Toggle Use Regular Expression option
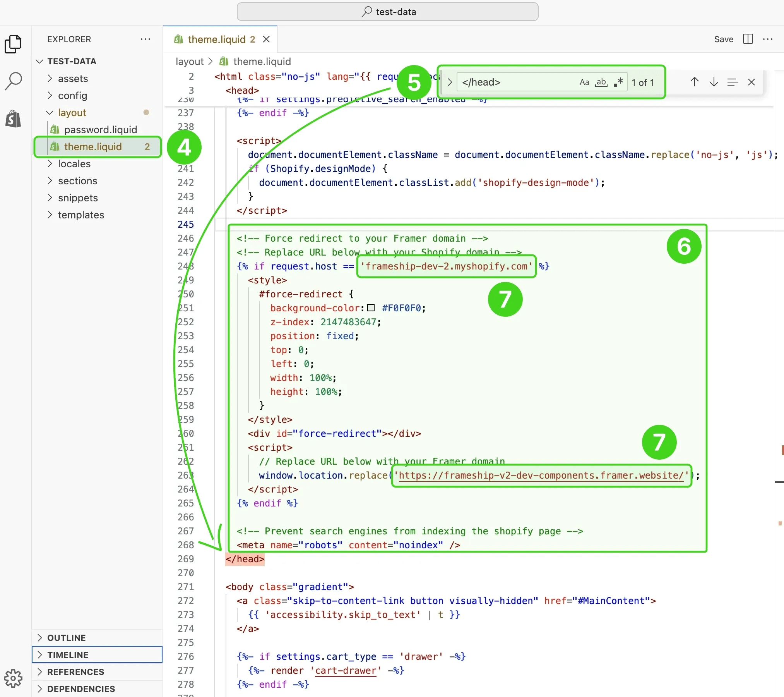This screenshot has width=784, height=697. (x=618, y=82)
